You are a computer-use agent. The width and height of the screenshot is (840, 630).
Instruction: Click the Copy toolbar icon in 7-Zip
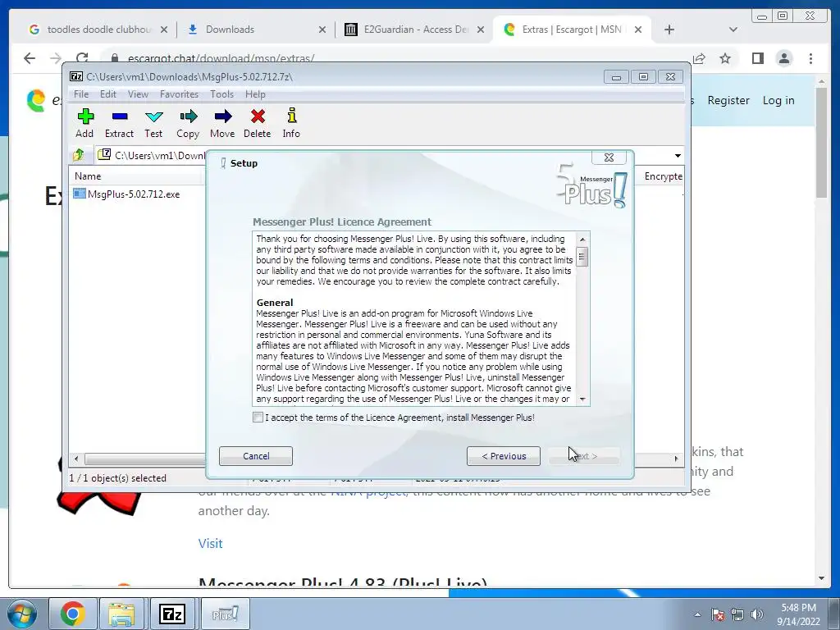pyautogui.click(x=188, y=123)
